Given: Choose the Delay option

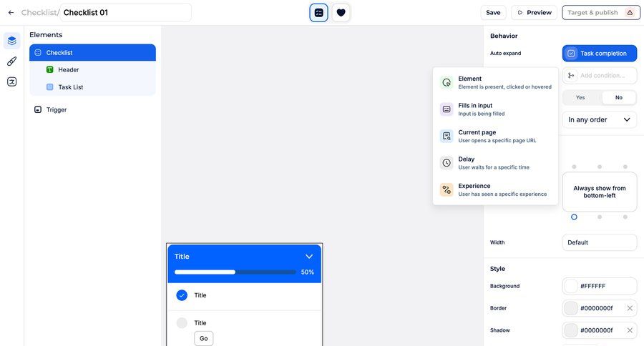Looking at the screenshot, I should pyautogui.click(x=495, y=163).
